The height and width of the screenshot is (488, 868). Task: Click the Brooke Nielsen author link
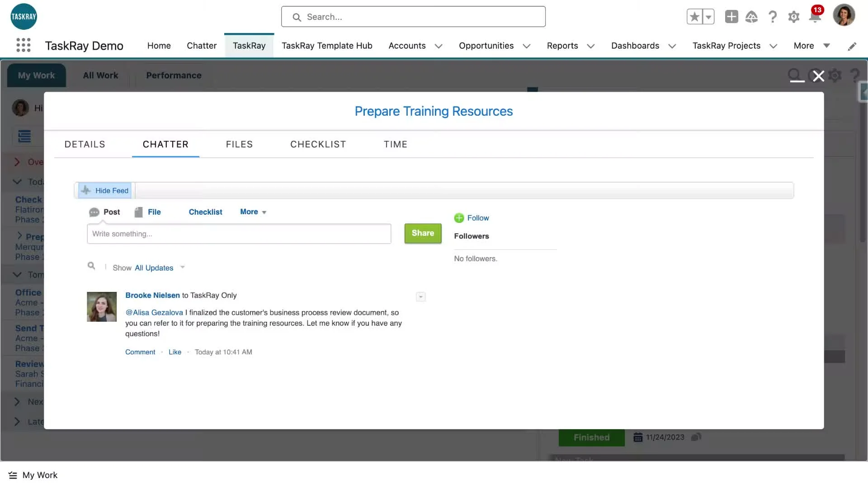click(152, 296)
